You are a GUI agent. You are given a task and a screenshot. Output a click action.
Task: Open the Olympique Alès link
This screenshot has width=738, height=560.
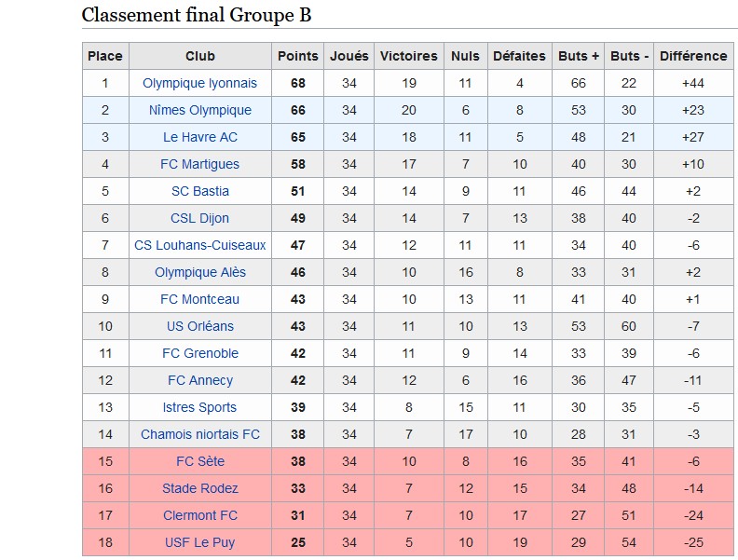click(199, 272)
